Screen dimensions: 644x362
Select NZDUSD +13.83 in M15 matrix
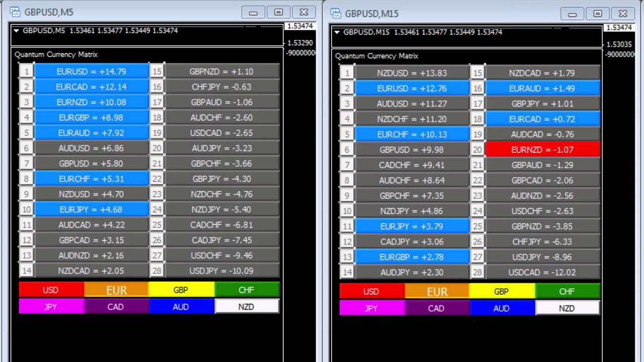click(x=412, y=73)
